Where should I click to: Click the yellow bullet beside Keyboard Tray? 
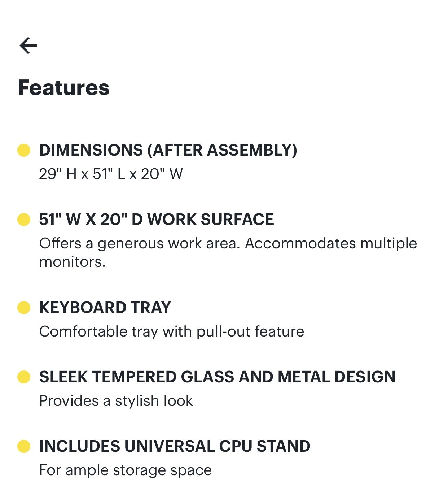pyautogui.click(x=24, y=308)
